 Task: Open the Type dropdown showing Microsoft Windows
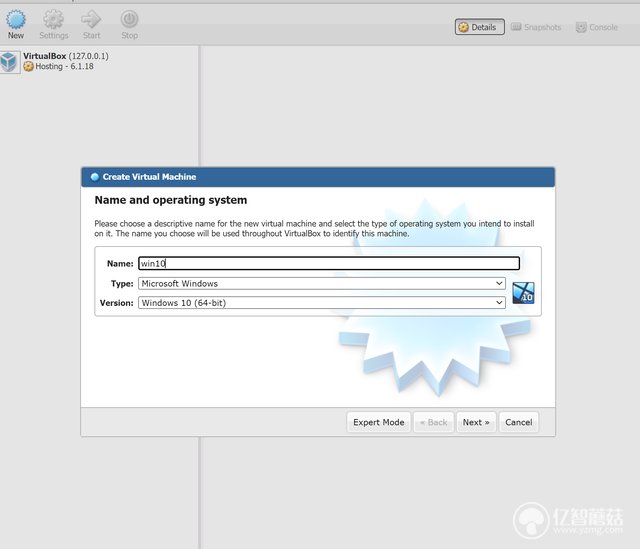pos(322,283)
